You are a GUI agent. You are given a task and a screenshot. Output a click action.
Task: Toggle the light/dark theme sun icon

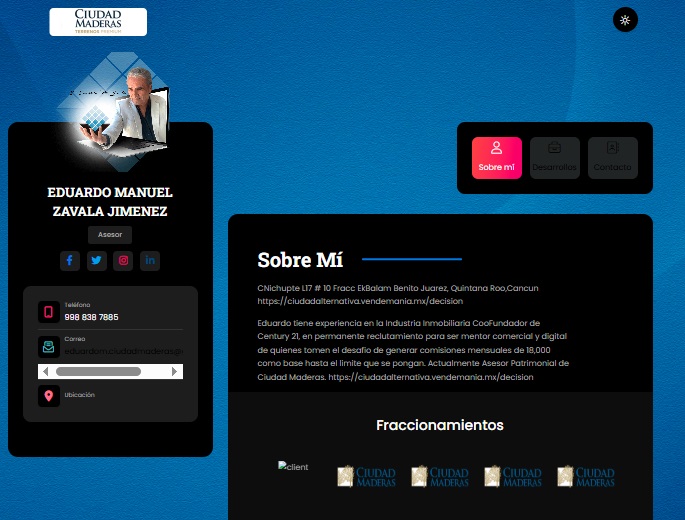(x=625, y=20)
